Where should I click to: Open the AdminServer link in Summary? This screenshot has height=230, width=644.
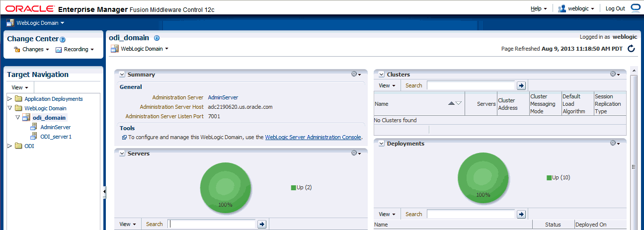[223, 97]
